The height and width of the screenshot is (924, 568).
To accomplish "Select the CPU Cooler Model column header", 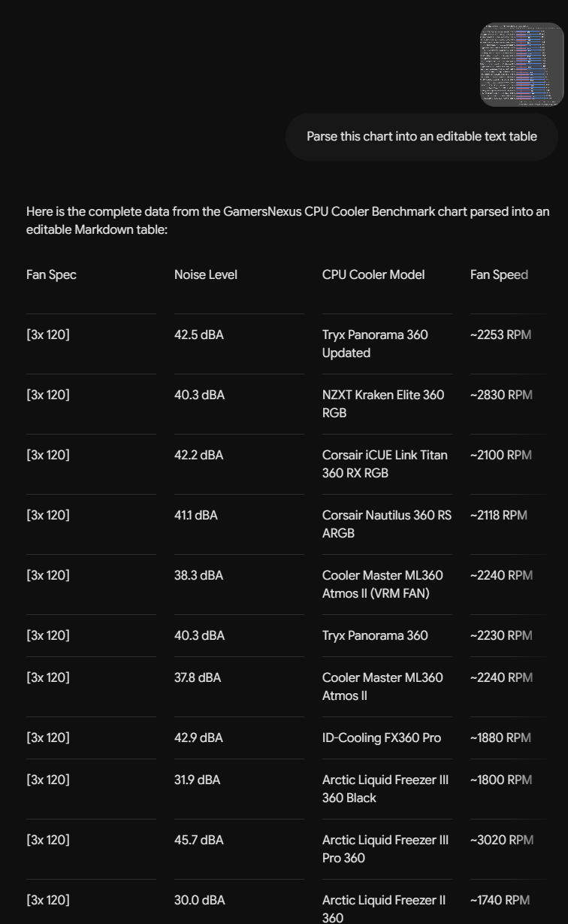I will tap(373, 274).
